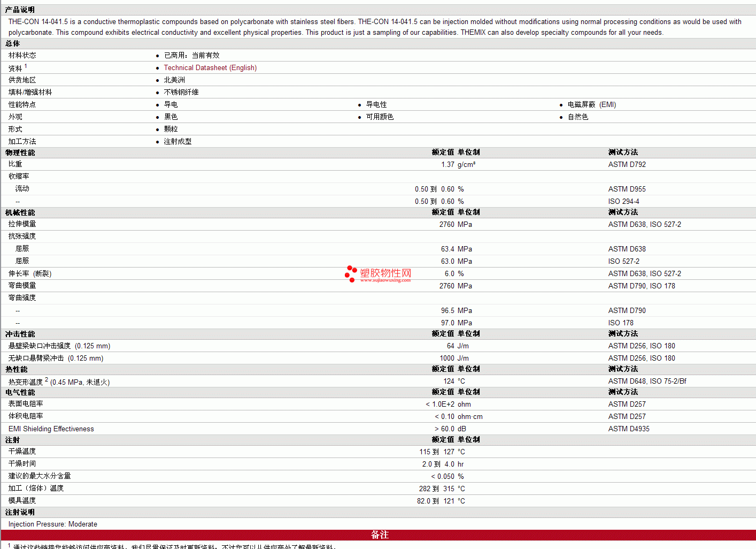Select the 电磁屏蔽 (EMI) feature
756x549 pixels.
click(x=592, y=105)
